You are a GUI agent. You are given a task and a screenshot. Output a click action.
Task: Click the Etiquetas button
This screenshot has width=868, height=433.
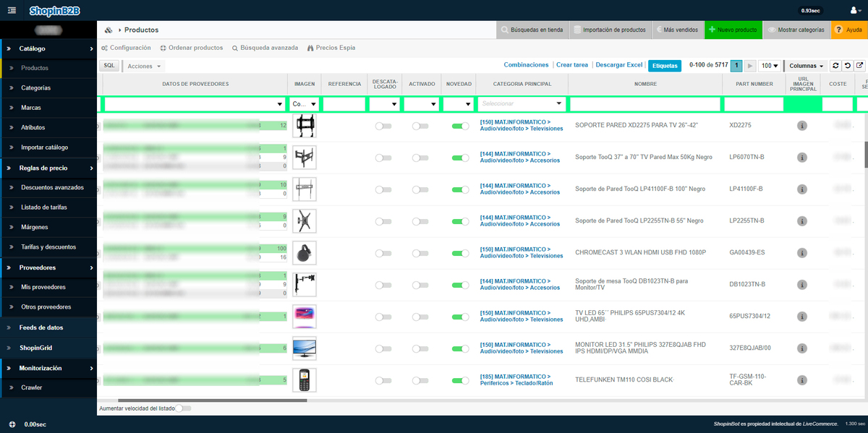[x=665, y=66]
